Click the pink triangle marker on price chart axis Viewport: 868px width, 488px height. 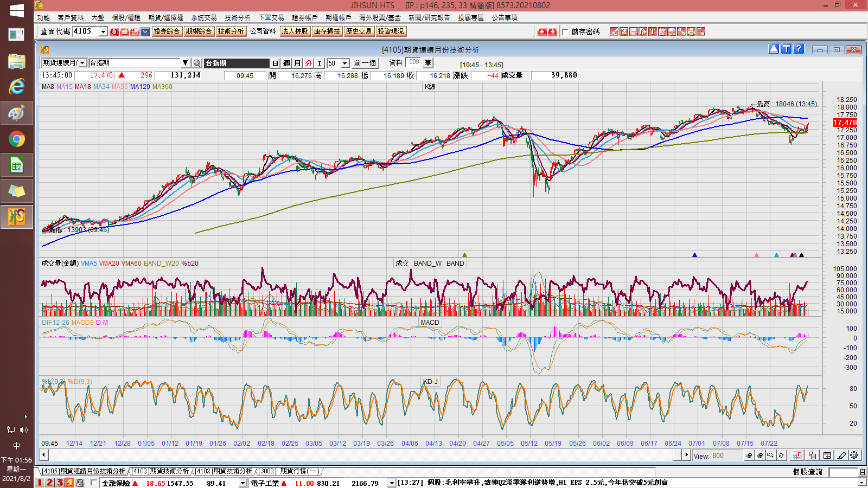(757, 255)
